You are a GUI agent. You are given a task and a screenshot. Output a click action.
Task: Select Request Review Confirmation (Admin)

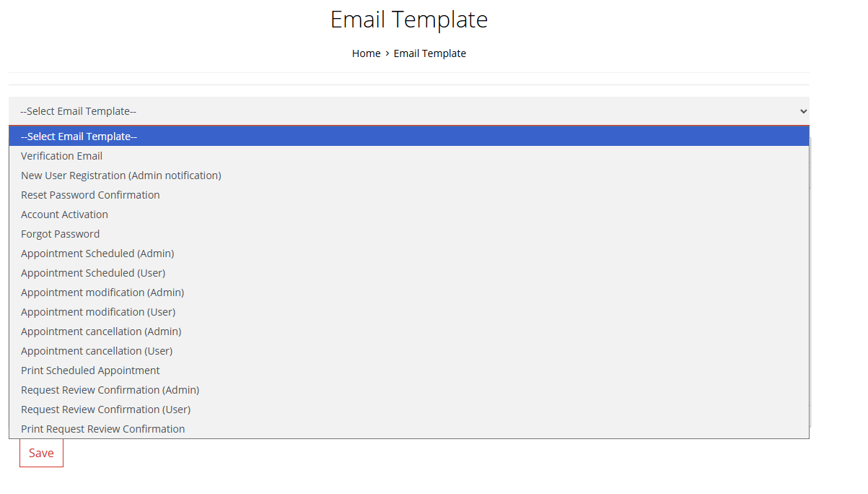click(110, 389)
